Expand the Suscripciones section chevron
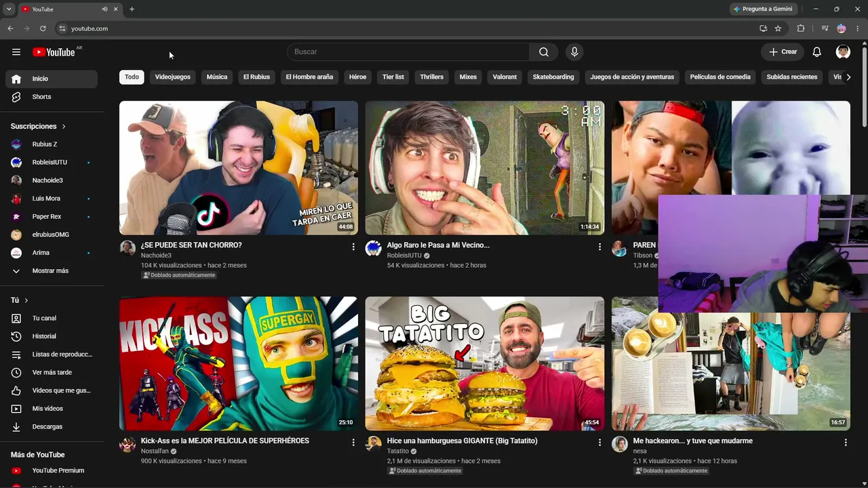 tap(64, 127)
